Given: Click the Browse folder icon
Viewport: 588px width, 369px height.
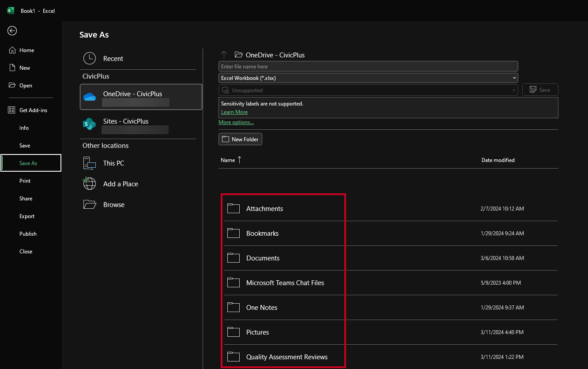Looking at the screenshot, I should pos(90,204).
